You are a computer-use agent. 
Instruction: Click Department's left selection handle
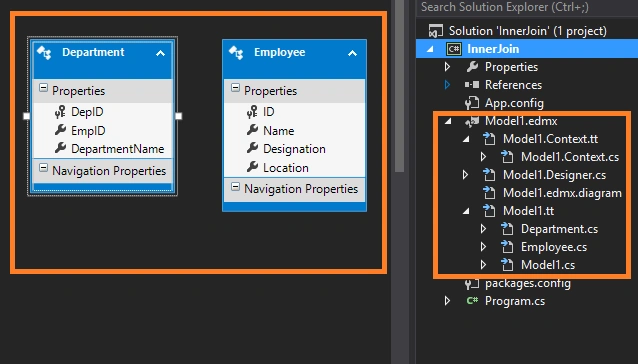click(26, 116)
